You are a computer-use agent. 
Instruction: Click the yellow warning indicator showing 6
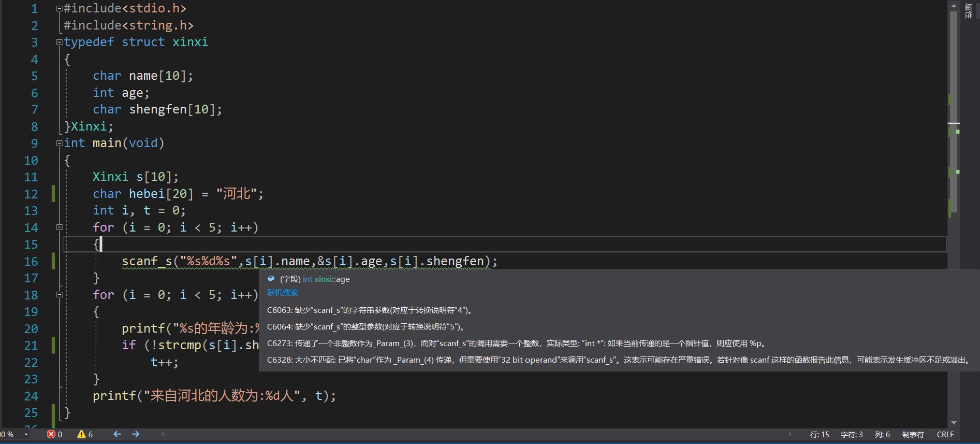pyautogui.click(x=82, y=434)
